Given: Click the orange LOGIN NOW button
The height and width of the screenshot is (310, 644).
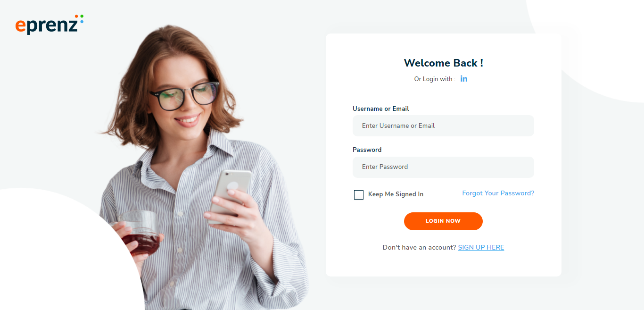Looking at the screenshot, I should coord(443,221).
